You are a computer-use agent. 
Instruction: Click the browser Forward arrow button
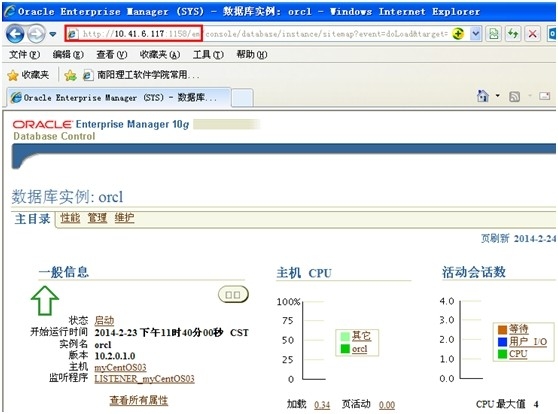pyautogui.click(x=36, y=34)
